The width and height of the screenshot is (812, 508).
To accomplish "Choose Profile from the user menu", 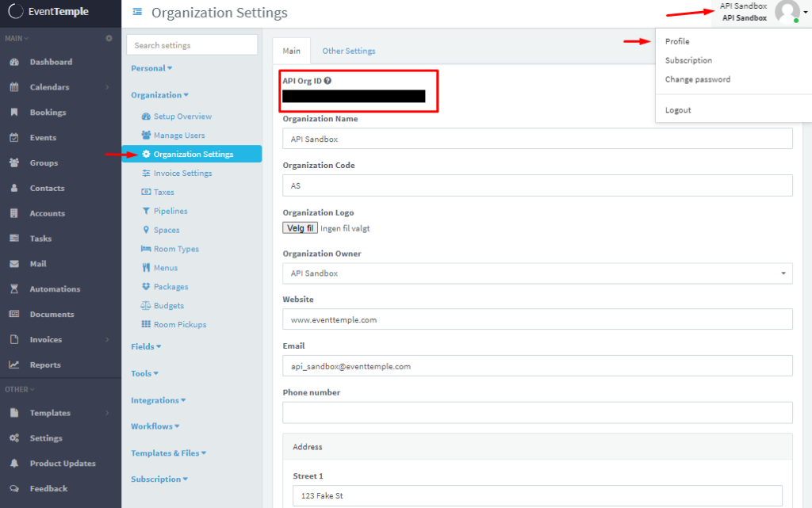I will click(677, 41).
